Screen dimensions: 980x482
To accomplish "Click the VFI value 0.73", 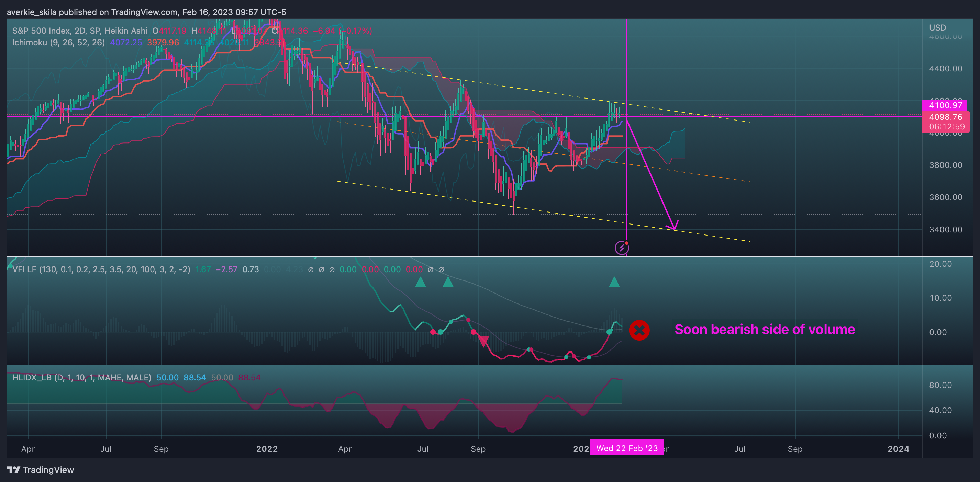I will click(251, 269).
